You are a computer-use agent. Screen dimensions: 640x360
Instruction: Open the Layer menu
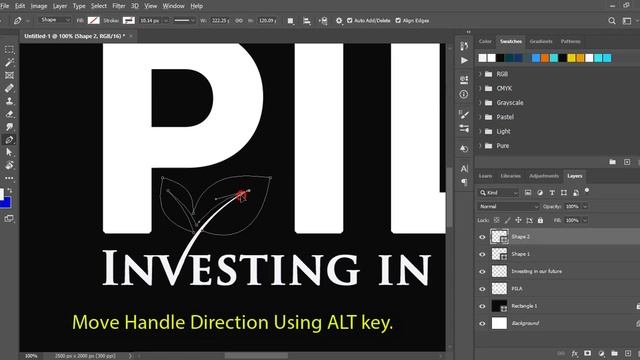coord(60,6)
